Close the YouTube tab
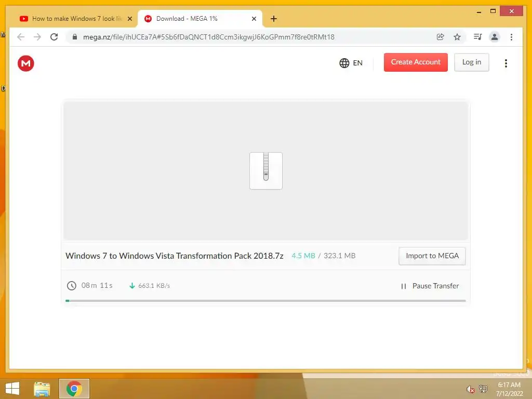The height and width of the screenshot is (399, 532). [129, 19]
